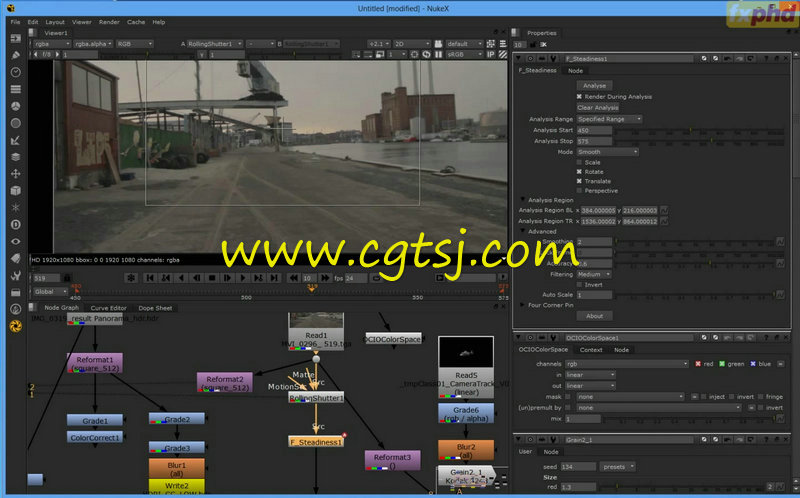Open the Color nodes toolbar icon
800x498 pixels.
15,106
